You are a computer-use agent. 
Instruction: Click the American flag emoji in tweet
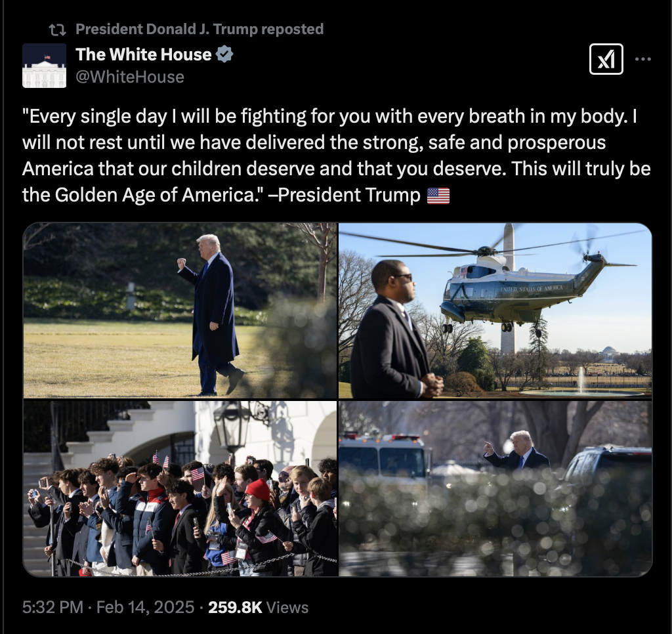438,196
